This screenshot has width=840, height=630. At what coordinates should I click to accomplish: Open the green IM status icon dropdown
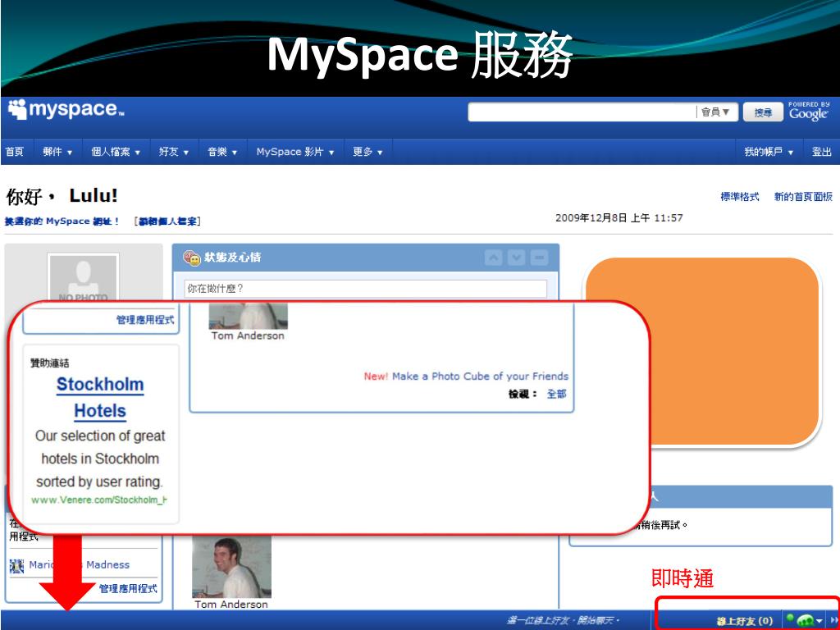coord(806,620)
